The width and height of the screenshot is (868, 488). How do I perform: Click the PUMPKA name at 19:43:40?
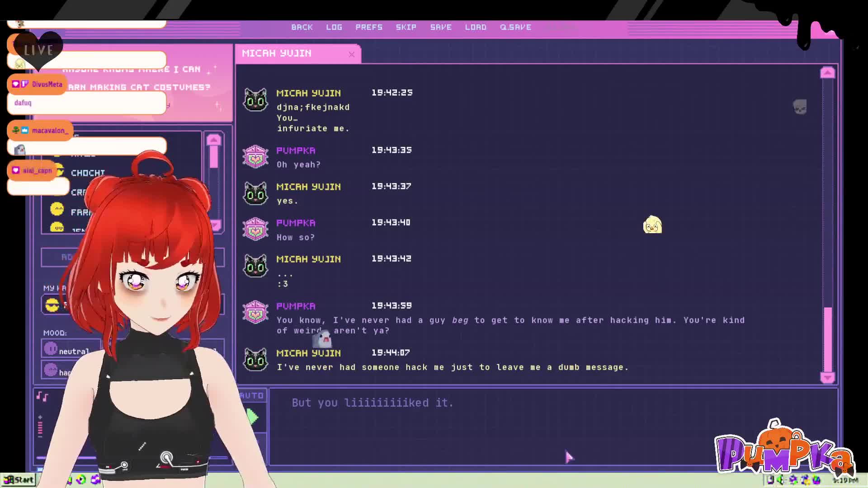[x=296, y=223]
